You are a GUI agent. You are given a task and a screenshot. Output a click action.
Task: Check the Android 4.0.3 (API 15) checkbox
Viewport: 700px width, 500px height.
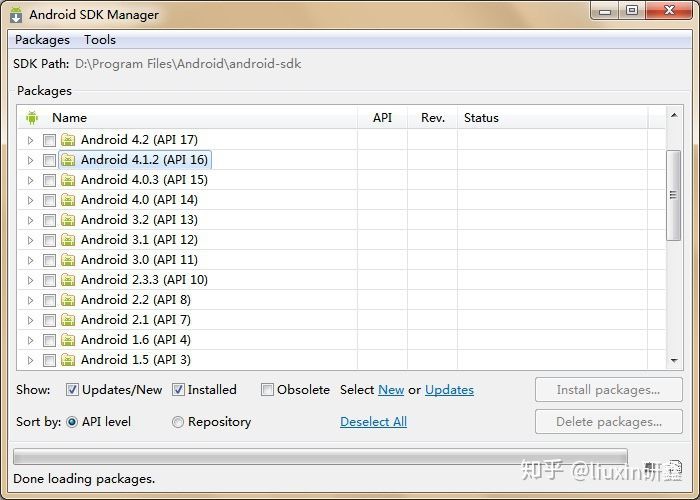49,181
